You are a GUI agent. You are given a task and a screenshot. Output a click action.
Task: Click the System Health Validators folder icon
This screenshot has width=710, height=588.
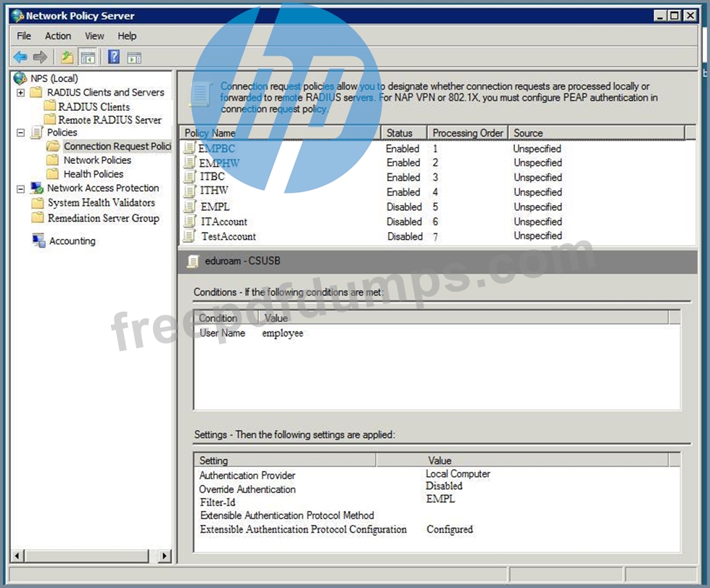coord(38,203)
